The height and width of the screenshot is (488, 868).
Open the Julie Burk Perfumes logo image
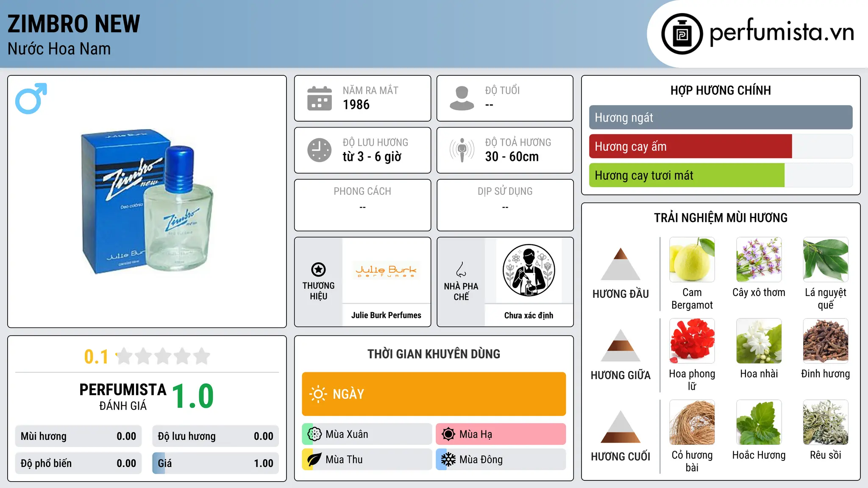[x=386, y=270]
